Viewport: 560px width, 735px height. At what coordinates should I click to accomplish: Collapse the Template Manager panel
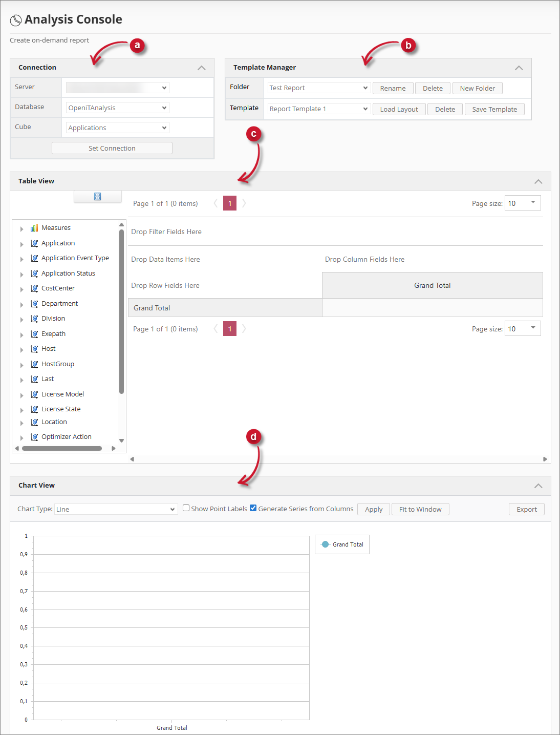click(519, 68)
